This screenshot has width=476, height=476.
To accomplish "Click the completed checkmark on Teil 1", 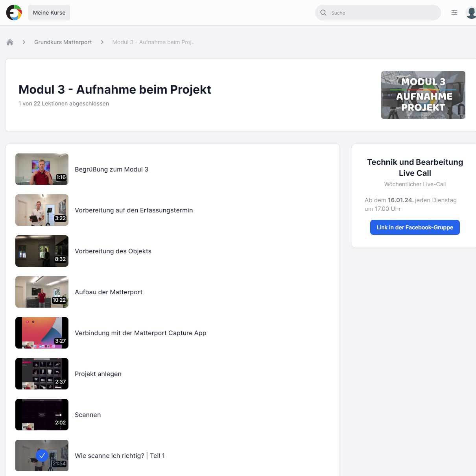I will pos(42,456).
